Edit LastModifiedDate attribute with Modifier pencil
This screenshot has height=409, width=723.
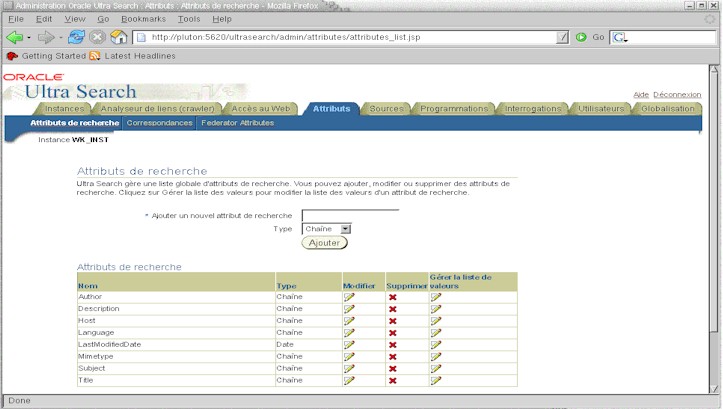pyautogui.click(x=349, y=345)
